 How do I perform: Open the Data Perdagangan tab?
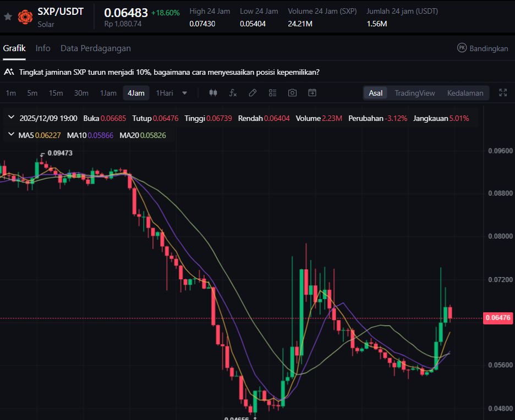(96, 48)
